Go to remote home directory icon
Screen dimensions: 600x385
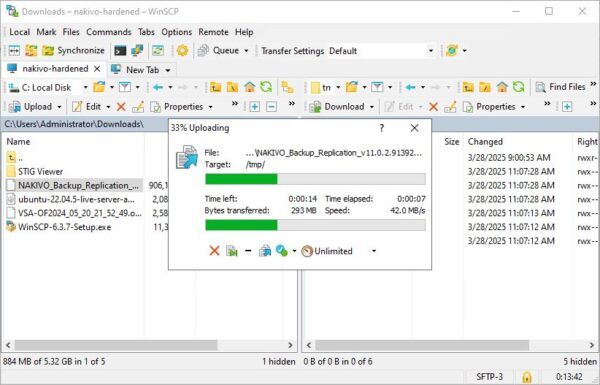tap(502, 87)
